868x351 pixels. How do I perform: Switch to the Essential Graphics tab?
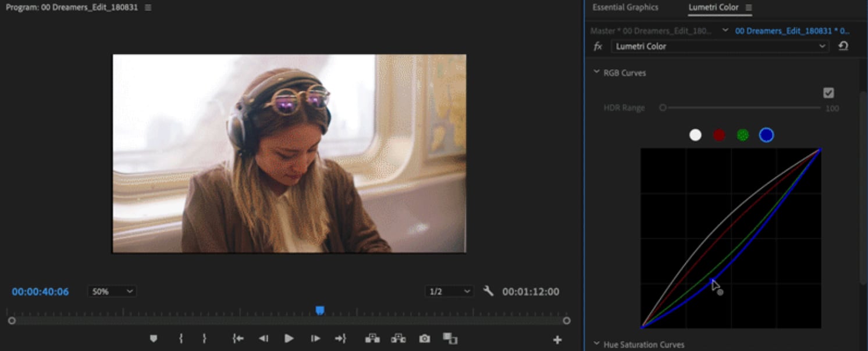[625, 7]
